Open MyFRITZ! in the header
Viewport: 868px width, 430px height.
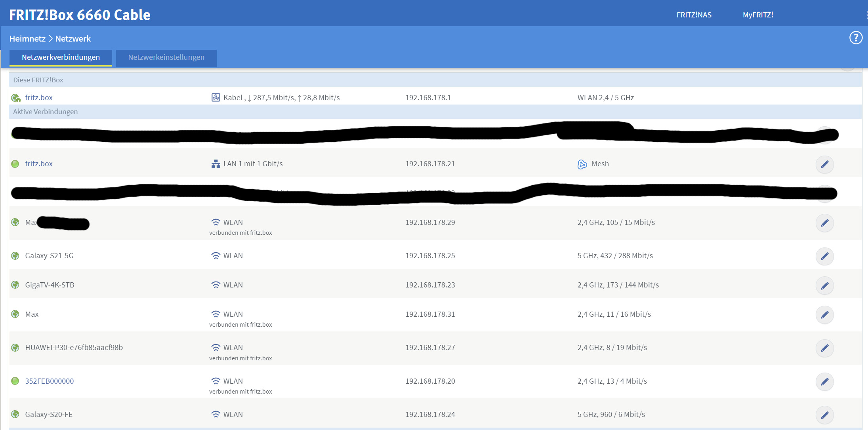[757, 15]
